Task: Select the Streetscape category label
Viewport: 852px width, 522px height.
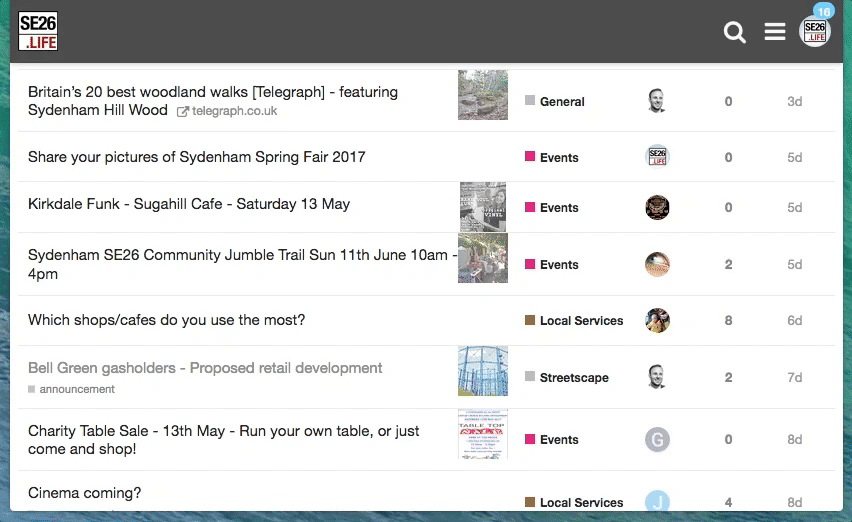Action: click(x=574, y=377)
